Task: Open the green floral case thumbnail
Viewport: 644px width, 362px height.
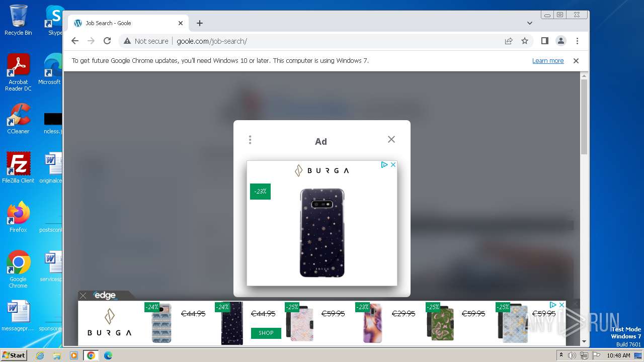Action: [440, 323]
